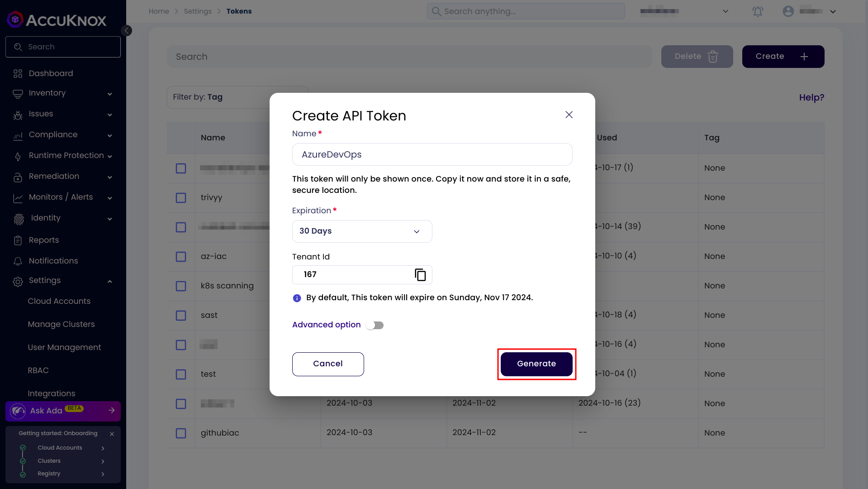Viewport: 868px width, 489px height.
Task: Go to Settings in the breadcrumb
Action: tap(198, 11)
